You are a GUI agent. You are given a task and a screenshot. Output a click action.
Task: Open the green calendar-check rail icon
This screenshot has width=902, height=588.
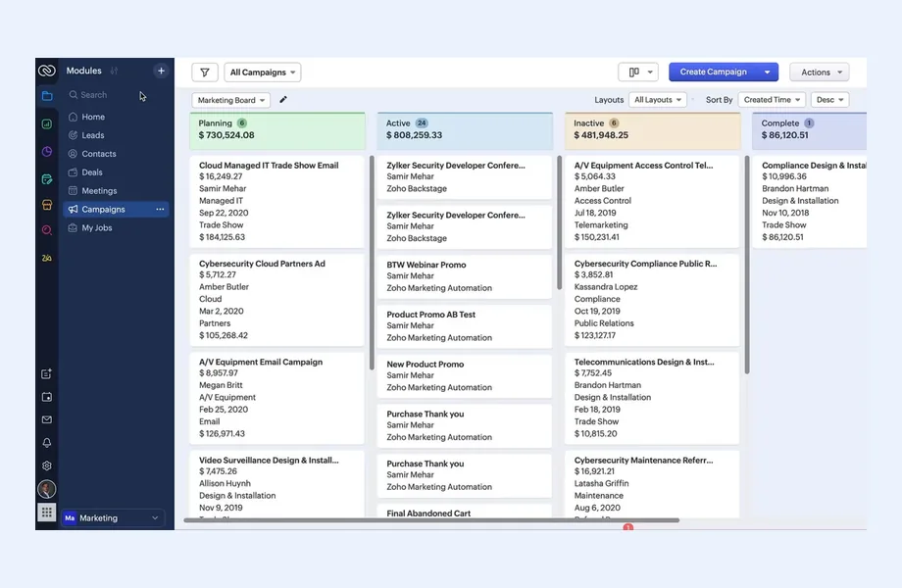point(47,179)
